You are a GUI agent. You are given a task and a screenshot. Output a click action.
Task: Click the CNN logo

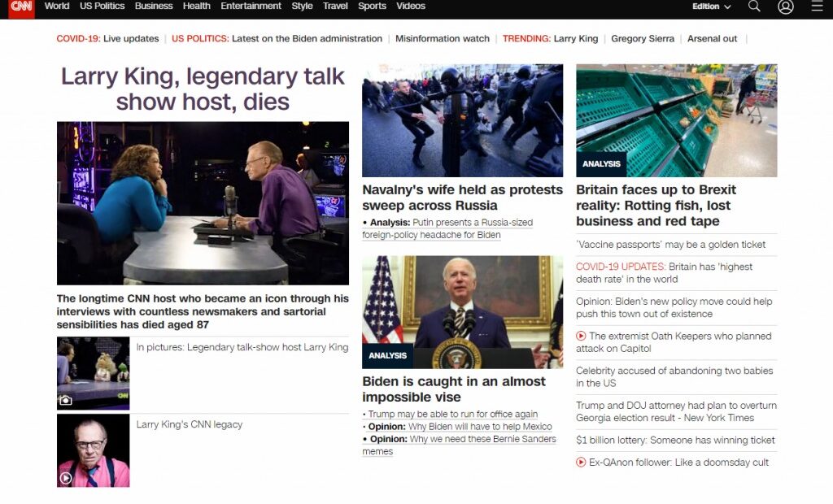point(21,7)
